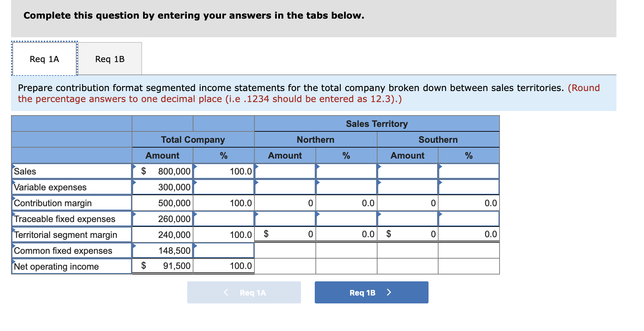
Task: Click the Southern Amount subheader
Action: tap(407, 155)
